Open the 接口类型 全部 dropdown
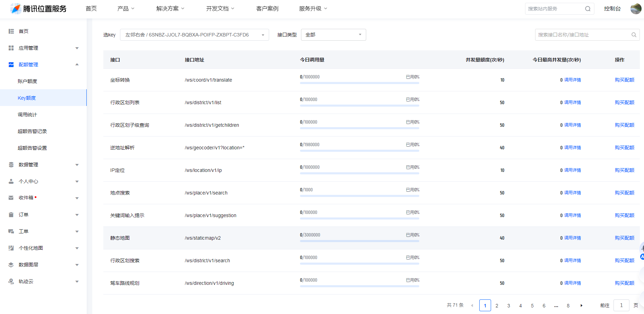Viewport: 644px width, 314px height. coord(334,35)
